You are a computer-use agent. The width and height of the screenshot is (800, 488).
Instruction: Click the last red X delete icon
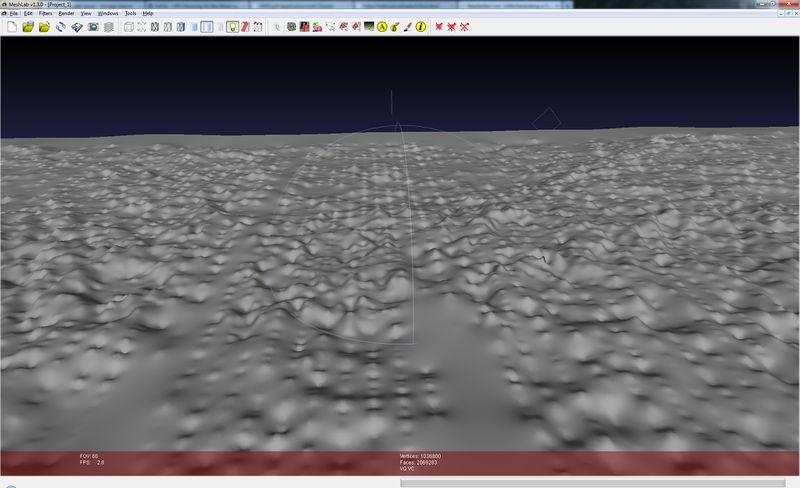465,27
